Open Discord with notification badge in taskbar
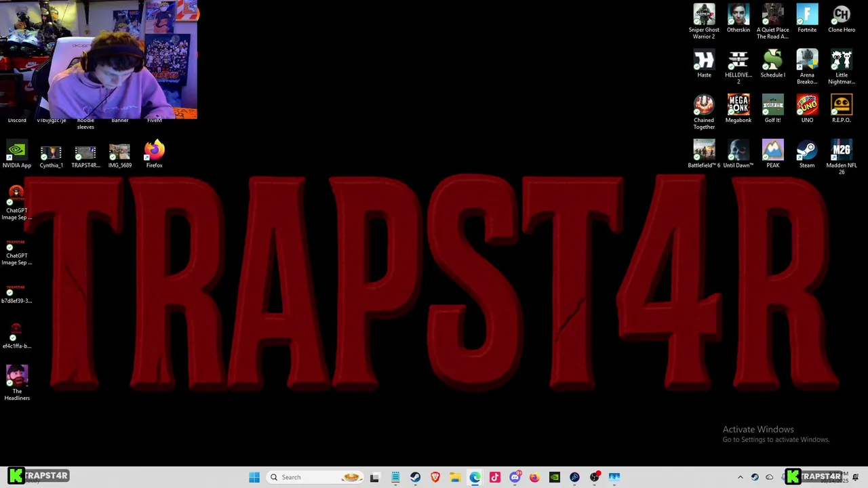 click(x=515, y=477)
